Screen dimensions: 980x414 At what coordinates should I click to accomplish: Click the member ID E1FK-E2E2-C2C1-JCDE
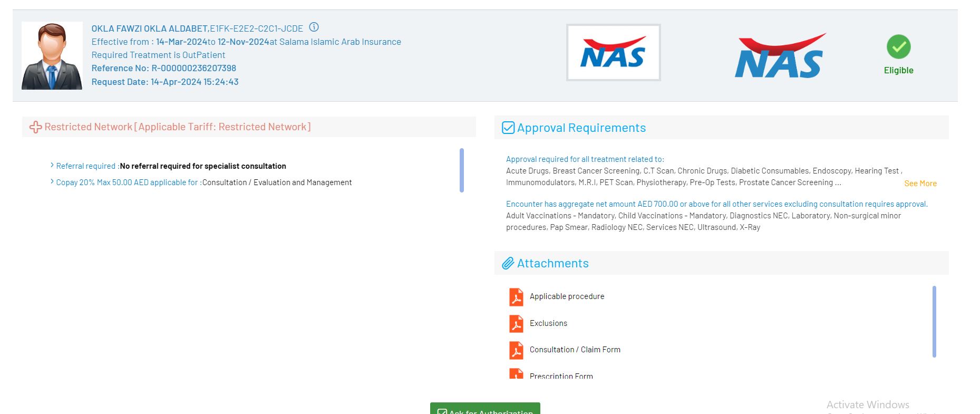tap(257, 28)
